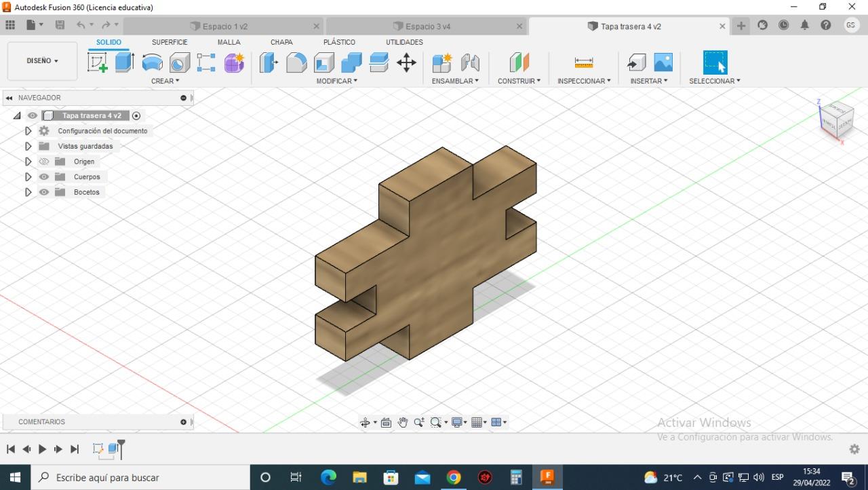The width and height of the screenshot is (868, 490).
Task: Open the Windows Start menu
Action: pyautogui.click(x=15, y=477)
